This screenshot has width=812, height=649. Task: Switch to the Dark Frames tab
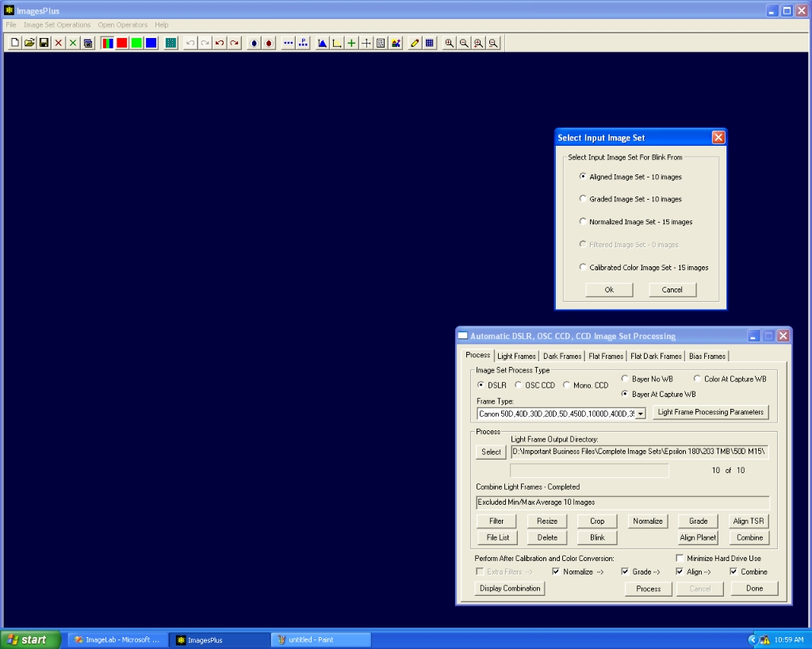click(562, 356)
